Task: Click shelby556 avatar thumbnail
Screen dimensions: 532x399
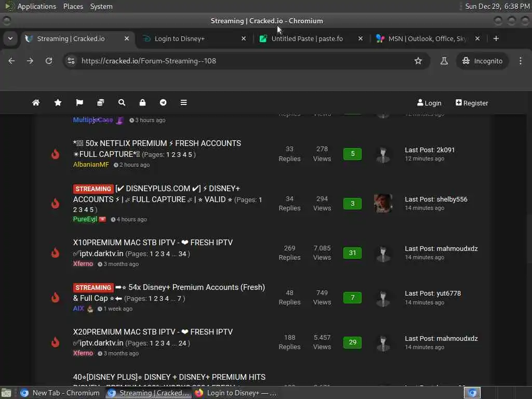Action: pos(383,203)
